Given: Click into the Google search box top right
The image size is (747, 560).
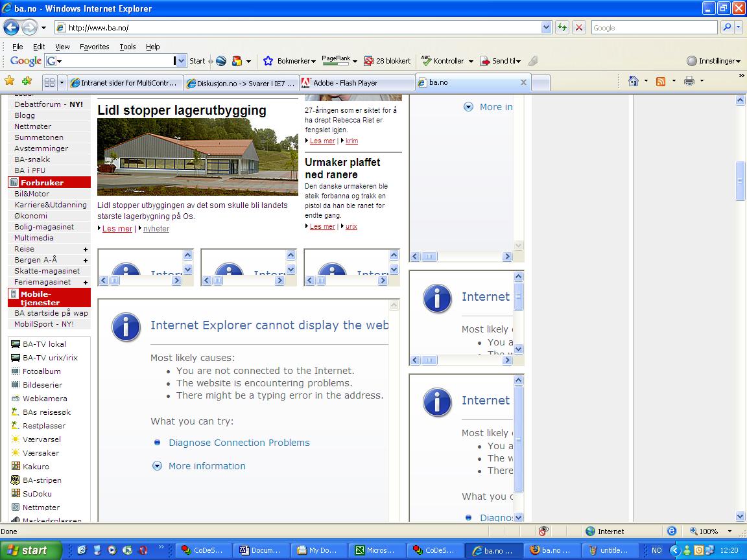Looking at the screenshot, I should [x=654, y=28].
